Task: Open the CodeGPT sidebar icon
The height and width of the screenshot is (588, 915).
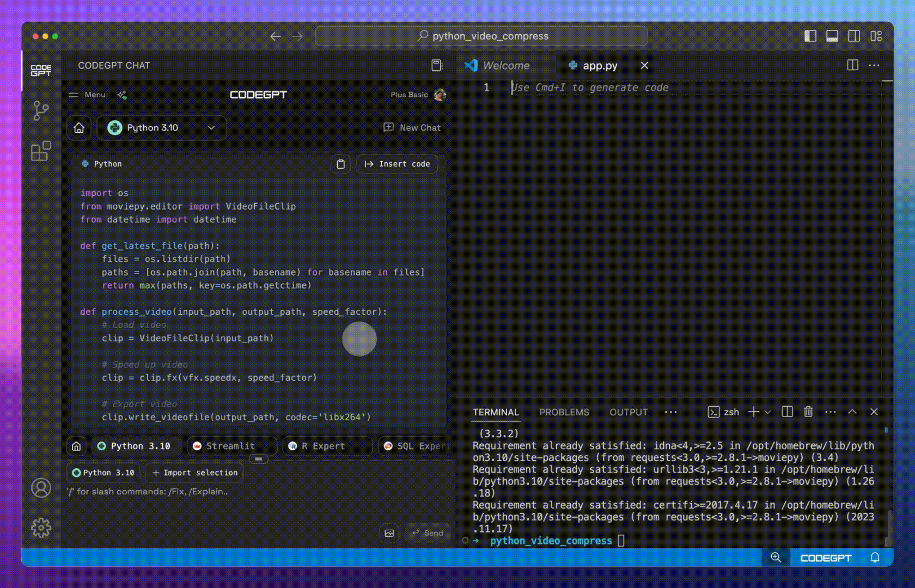Action: click(x=41, y=70)
